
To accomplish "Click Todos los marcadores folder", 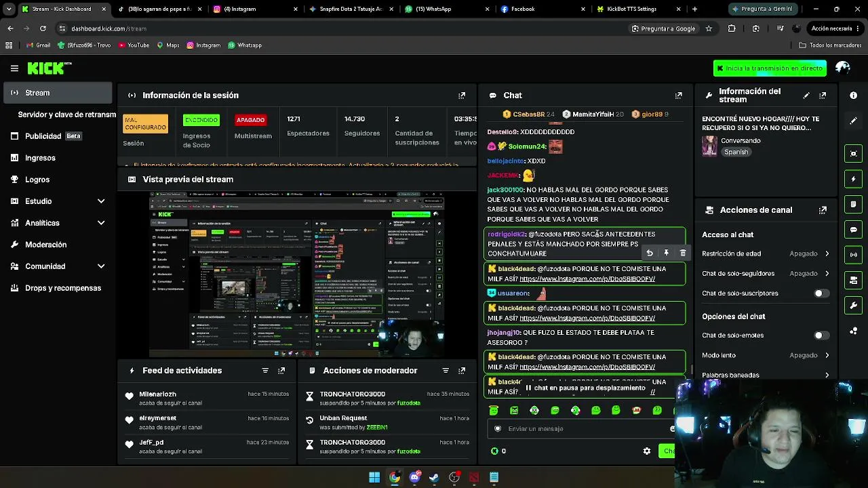I will 830,45.
